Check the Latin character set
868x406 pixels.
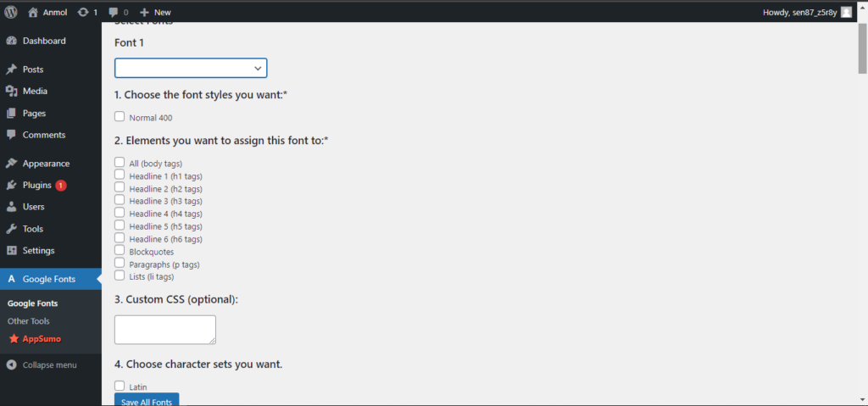coord(120,386)
